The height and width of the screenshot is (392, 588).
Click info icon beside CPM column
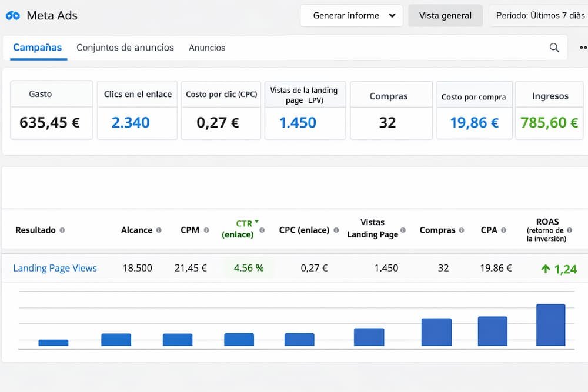tap(206, 230)
